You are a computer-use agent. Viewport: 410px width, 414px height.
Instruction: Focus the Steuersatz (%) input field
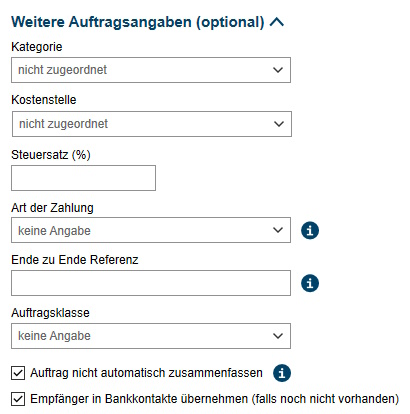click(83, 178)
